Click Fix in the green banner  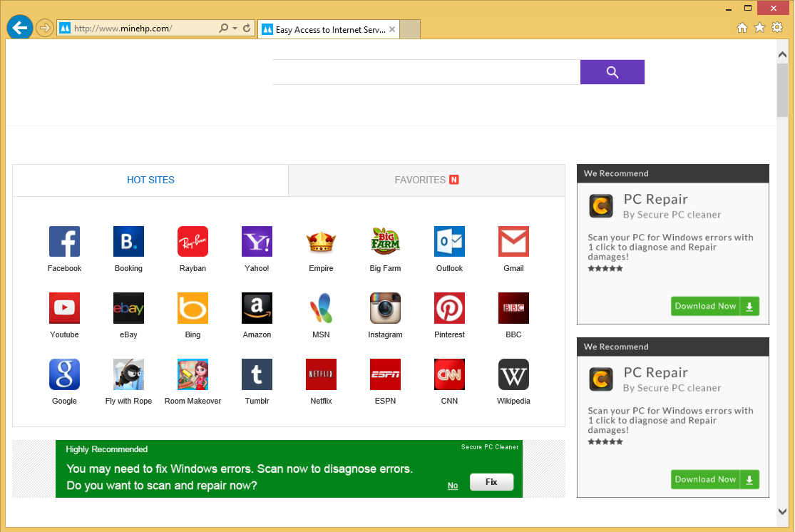(x=491, y=482)
